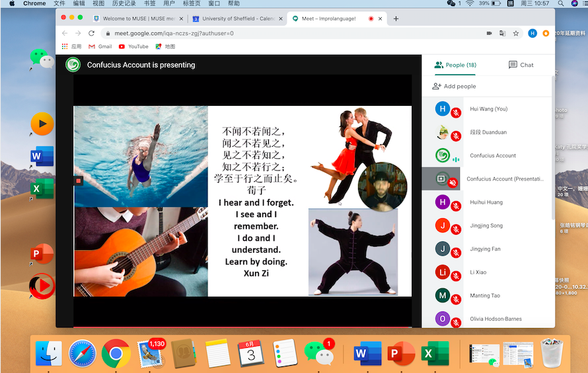
Task: Click the red recording indicator on the slide edge
Action: tap(78, 181)
